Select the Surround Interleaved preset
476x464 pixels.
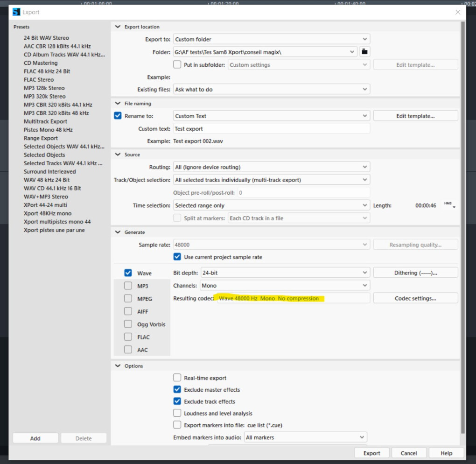pos(50,171)
